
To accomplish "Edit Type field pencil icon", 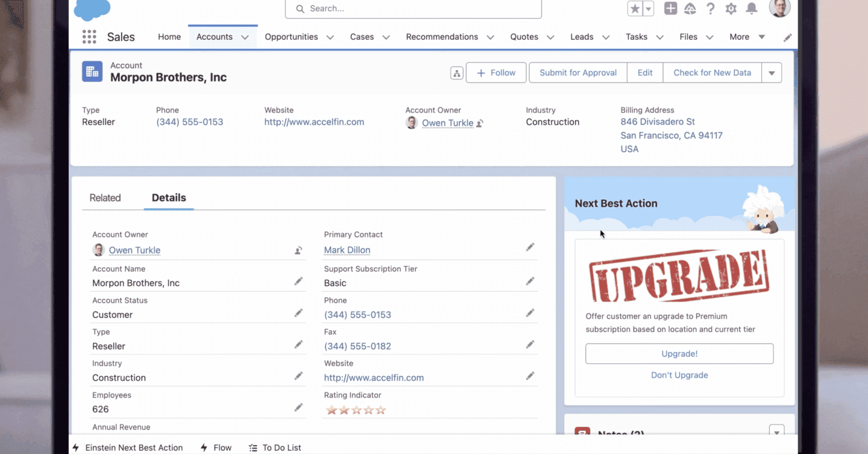I will [298, 344].
